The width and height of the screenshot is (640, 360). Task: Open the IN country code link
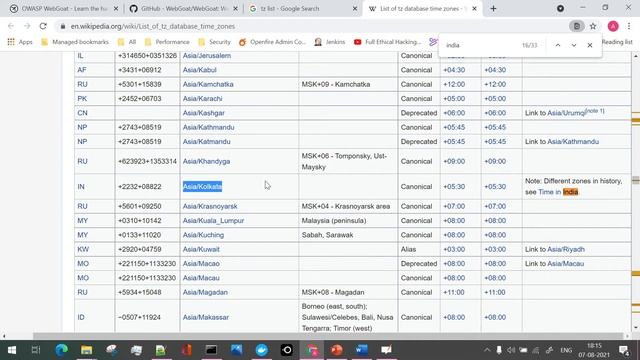(81, 187)
